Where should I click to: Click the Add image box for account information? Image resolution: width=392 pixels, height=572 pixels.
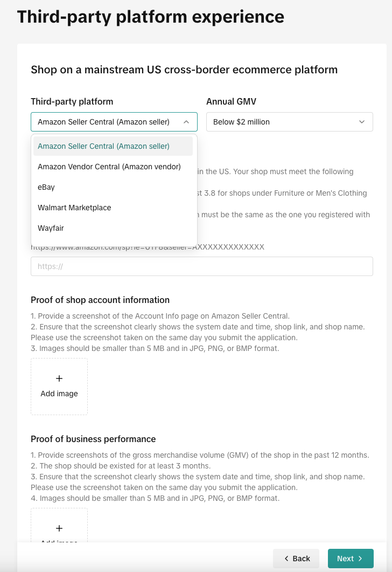[59, 387]
